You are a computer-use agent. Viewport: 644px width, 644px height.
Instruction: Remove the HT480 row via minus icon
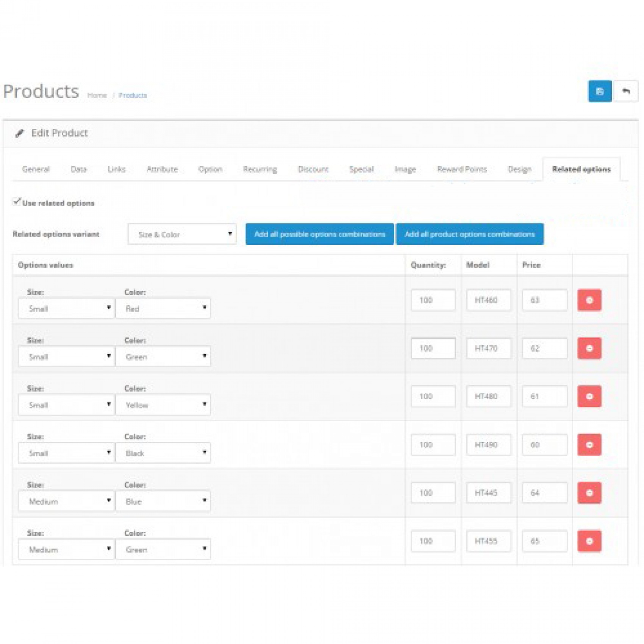589,396
